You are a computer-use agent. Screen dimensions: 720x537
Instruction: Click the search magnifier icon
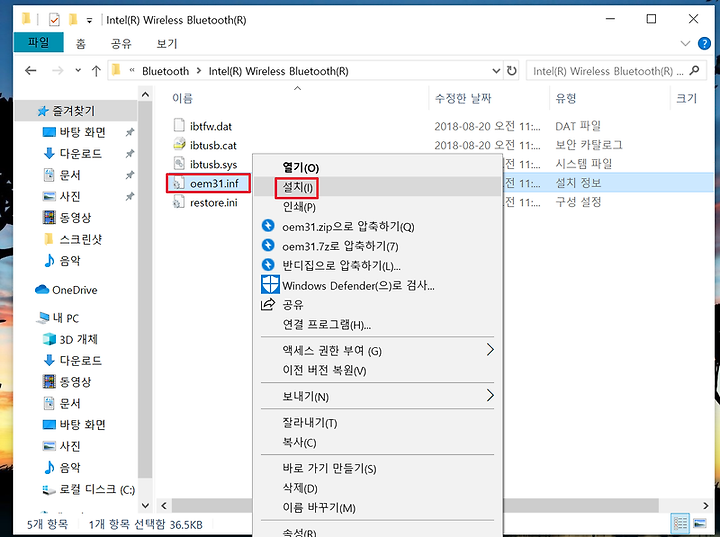(x=695, y=71)
